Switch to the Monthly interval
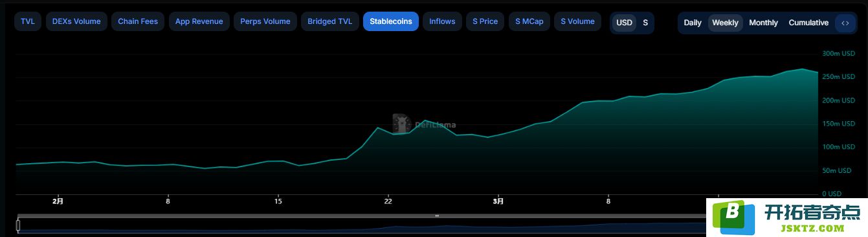868x237 pixels. coord(763,23)
